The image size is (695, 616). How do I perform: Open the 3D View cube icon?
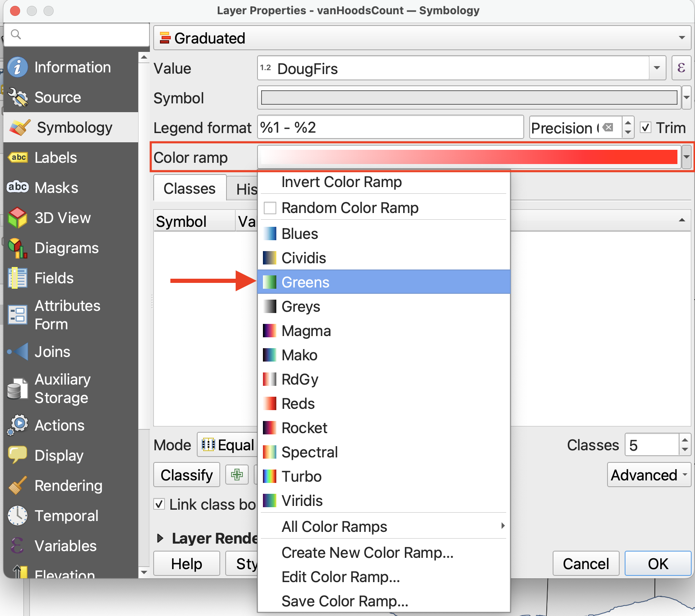coord(18,218)
